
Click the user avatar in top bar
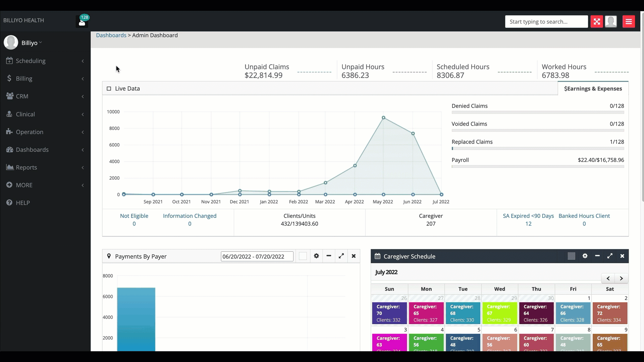(x=611, y=22)
